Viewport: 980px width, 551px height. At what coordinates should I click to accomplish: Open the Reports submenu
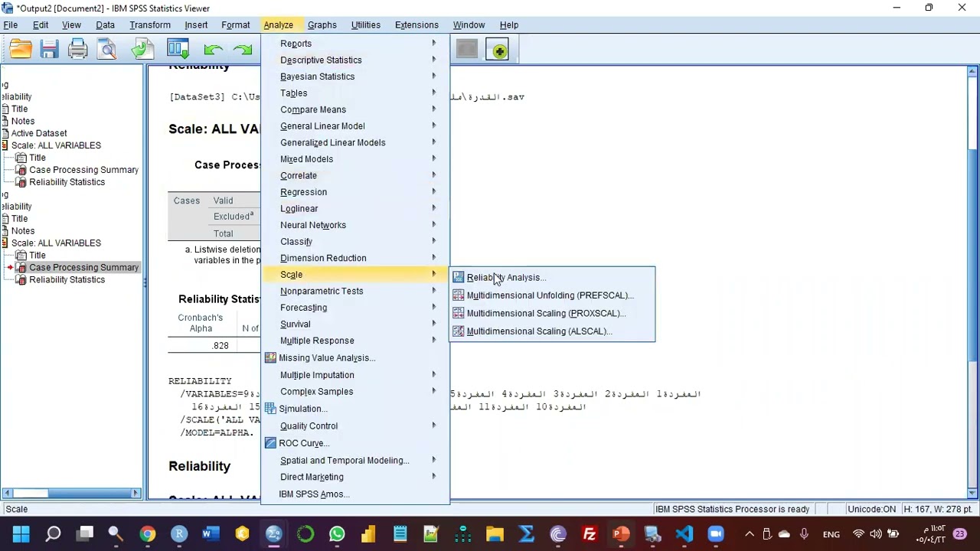click(x=356, y=44)
